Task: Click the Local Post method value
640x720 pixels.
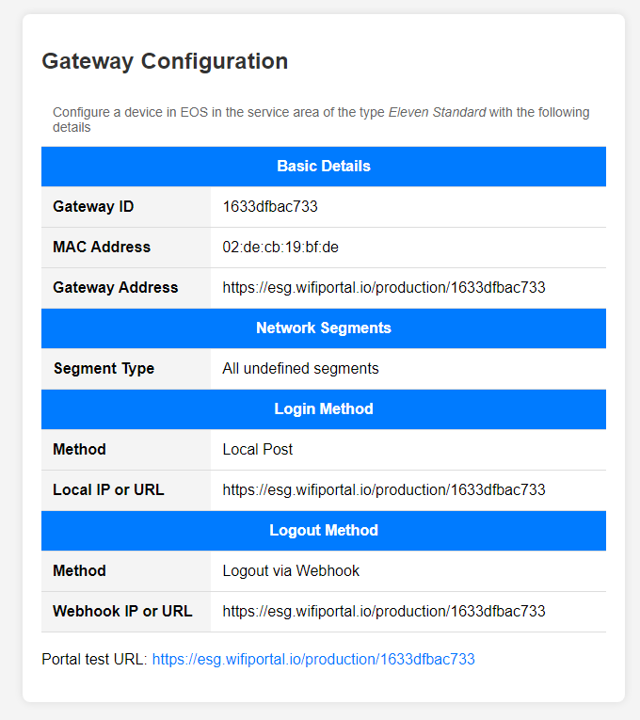Action: (258, 449)
